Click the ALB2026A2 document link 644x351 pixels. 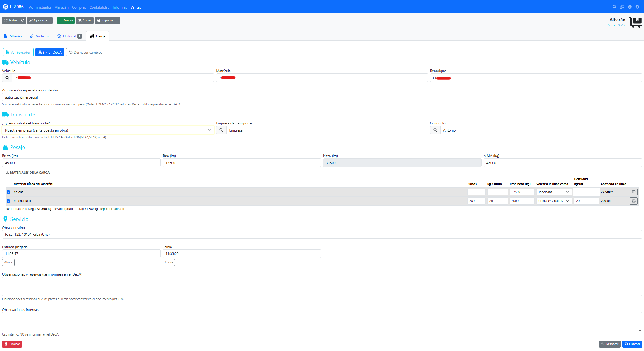(x=616, y=25)
